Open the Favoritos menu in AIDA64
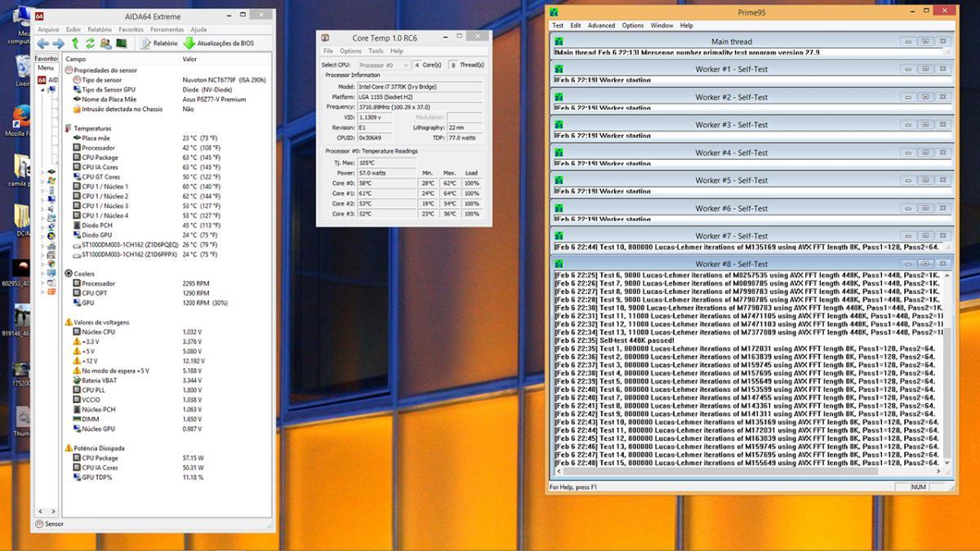This screenshot has width=980, height=551. [x=131, y=29]
